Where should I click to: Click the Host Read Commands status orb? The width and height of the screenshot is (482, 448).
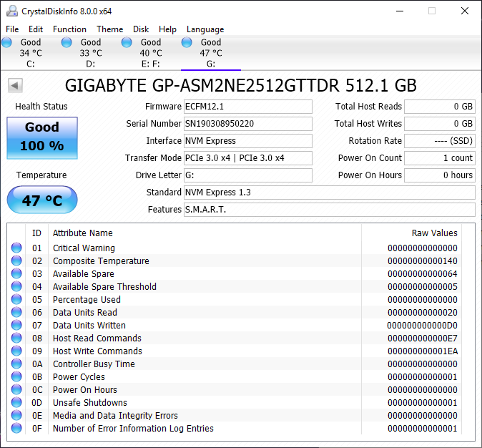(x=16, y=338)
